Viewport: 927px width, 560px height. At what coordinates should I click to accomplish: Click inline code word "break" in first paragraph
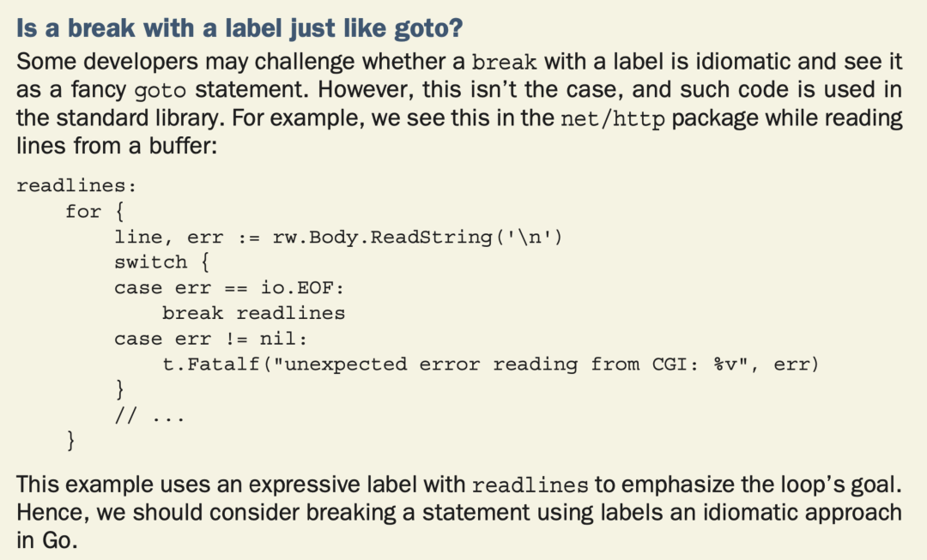(x=505, y=63)
